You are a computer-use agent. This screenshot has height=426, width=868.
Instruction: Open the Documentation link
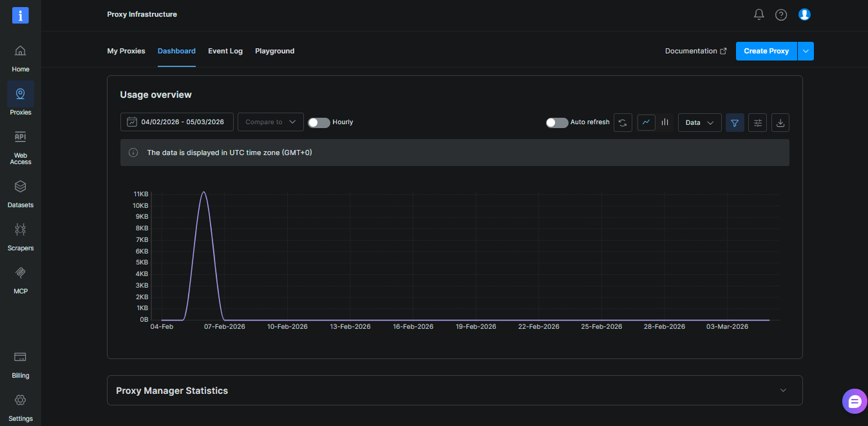point(696,51)
